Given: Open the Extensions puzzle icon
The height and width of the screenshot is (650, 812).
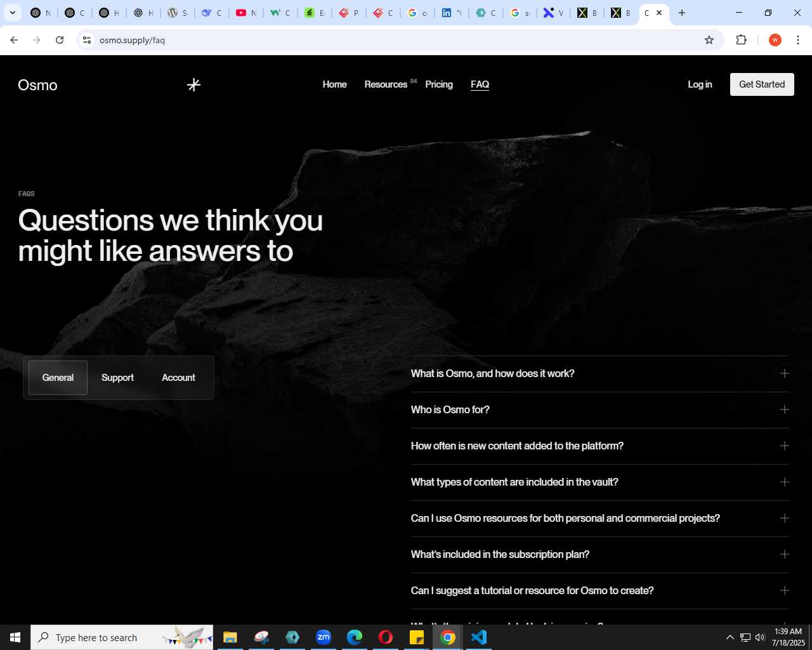Looking at the screenshot, I should coord(741,40).
